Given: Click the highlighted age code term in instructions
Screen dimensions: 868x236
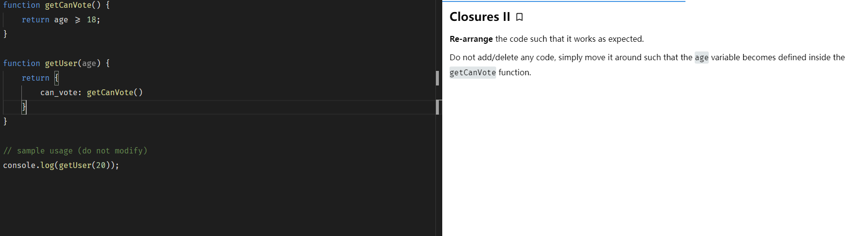Looking at the screenshot, I should [x=701, y=58].
